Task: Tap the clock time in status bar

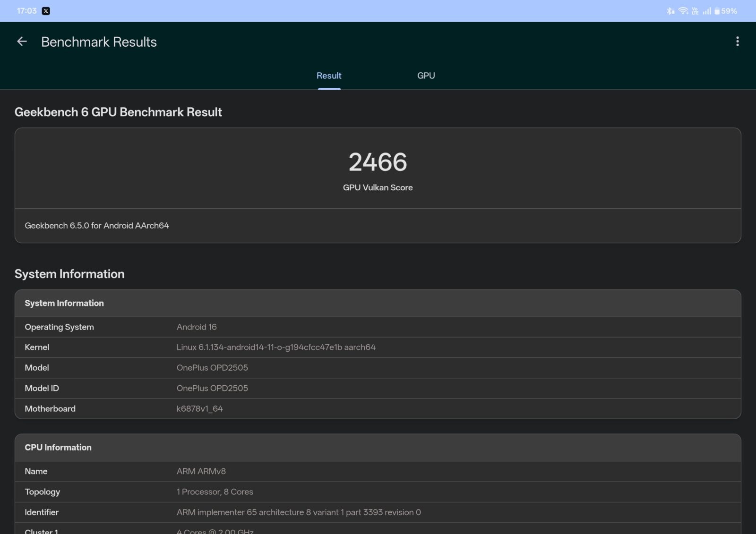Action: pos(26,11)
